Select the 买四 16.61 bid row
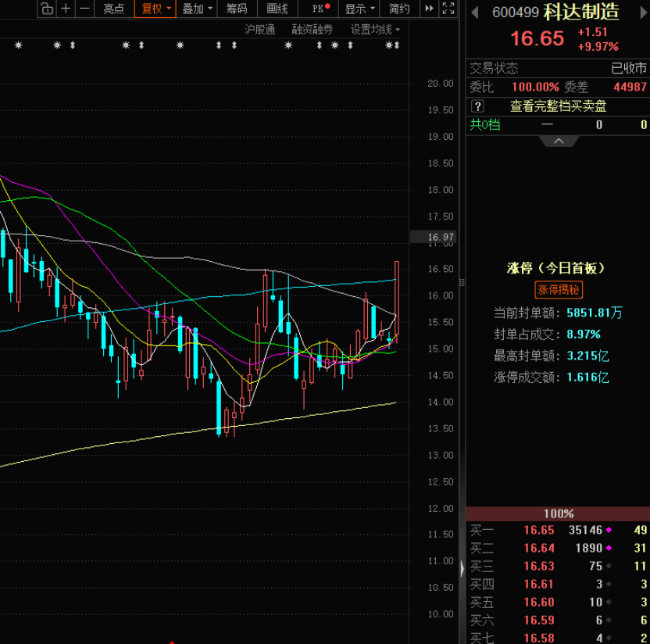The image size is (650, 644). 558,585
